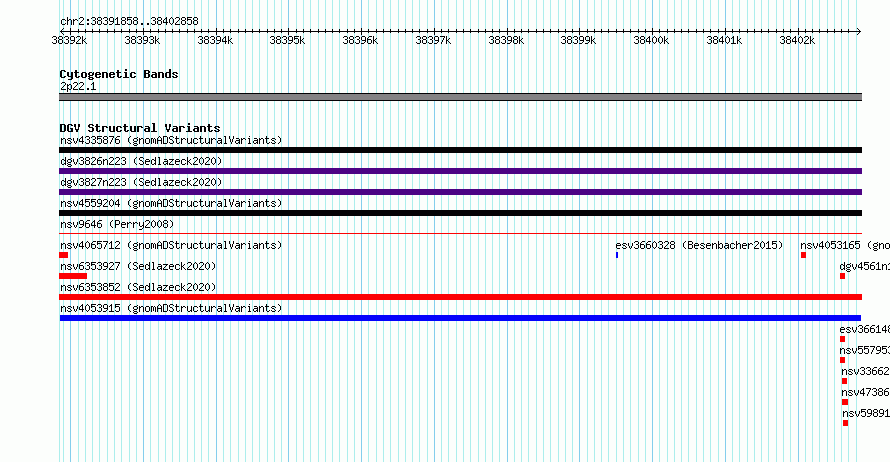Screen dimensions: 890x462
Task: Open variant label nsv4053915 (gnomADStructuralVariants)
Action: [171, 308]
